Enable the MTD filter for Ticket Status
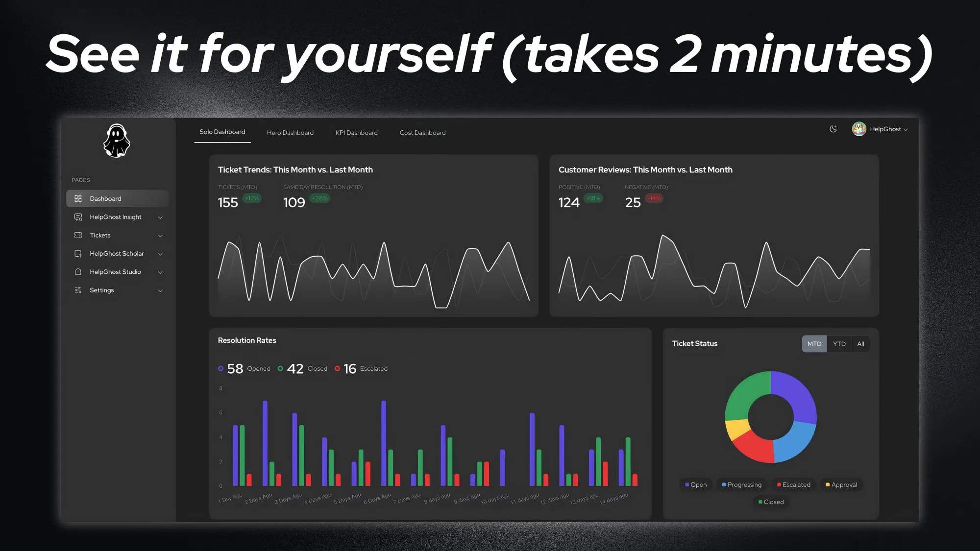Screen dimensions: 980x551 pos(814,343)
